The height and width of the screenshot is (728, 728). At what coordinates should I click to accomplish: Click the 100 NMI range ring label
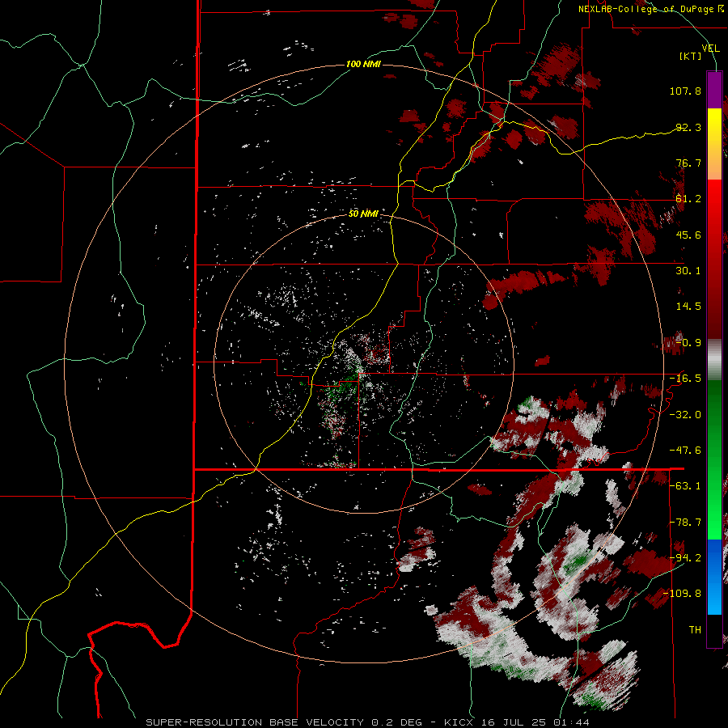click(x=363, y=64)
